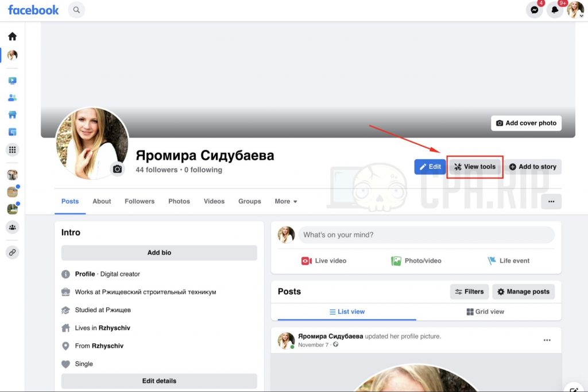
Task: Go to Home in left sidebar
Action: (x=13, y=36)
